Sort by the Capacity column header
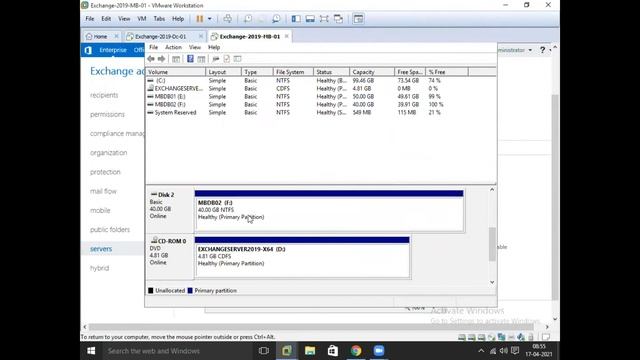Image resolution: width=640 pixels, height=360 pixels. tap(372, 72)
